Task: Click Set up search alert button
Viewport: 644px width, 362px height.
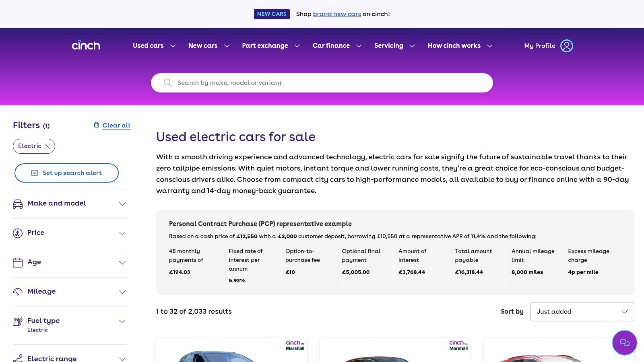Action: (x=66, y=173)
